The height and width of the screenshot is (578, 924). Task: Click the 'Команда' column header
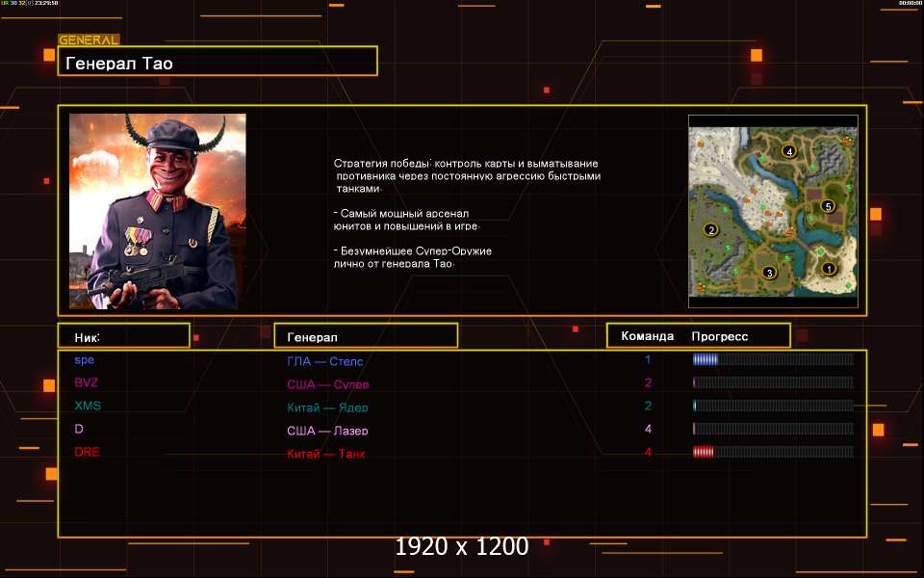point(647,336)
